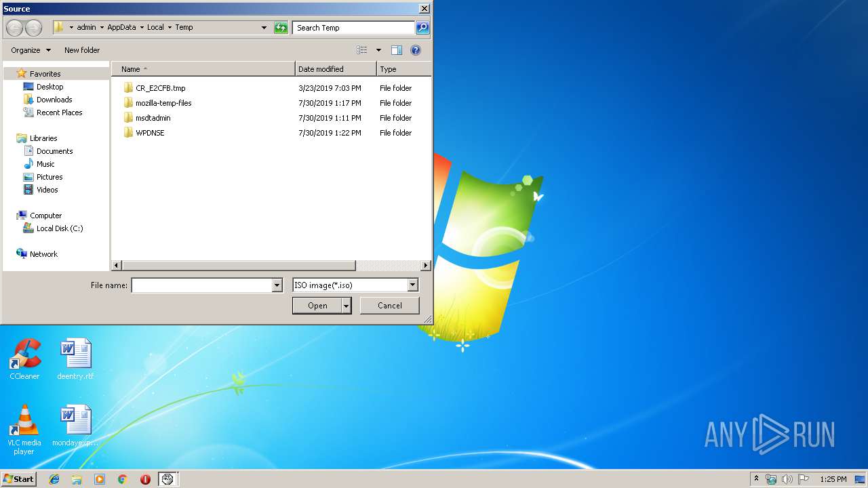Open Downloads in Favorites
This screenshot has height=488, width=868.
coord(54,100)
